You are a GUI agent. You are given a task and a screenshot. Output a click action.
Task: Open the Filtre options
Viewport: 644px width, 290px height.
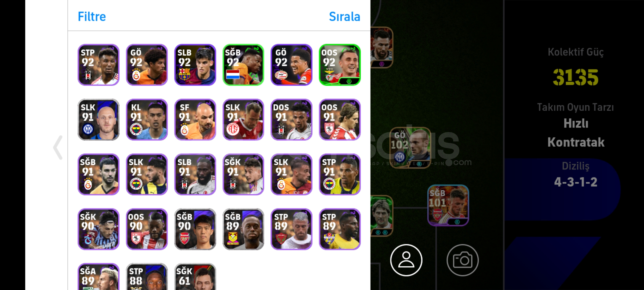click(92, 17)
